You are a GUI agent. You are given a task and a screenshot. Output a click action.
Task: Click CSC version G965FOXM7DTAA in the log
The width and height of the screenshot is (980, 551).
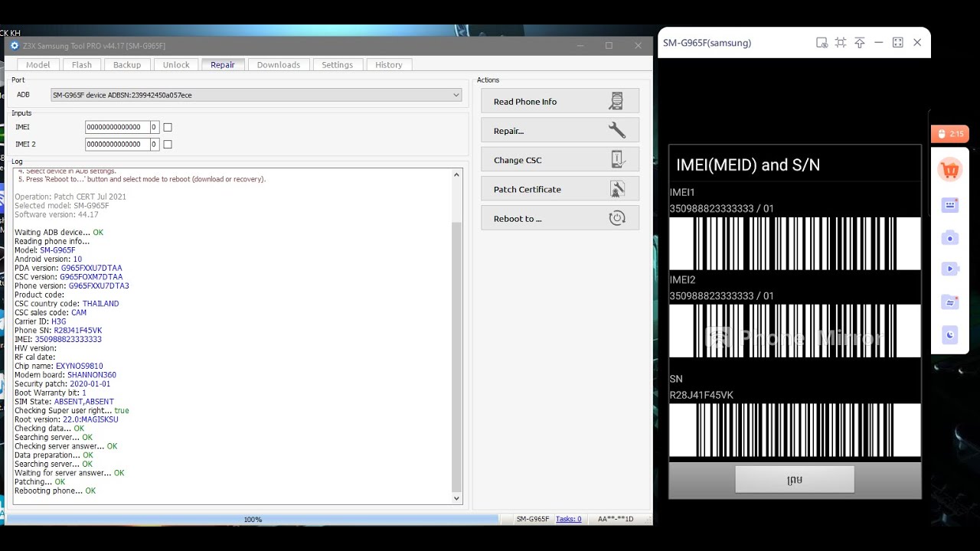[x=91, y=277]
